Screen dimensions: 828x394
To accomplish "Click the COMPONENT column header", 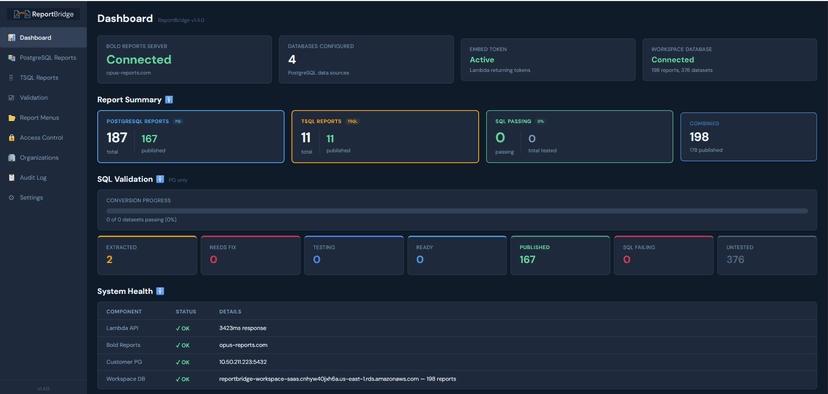I will point(124,312).
